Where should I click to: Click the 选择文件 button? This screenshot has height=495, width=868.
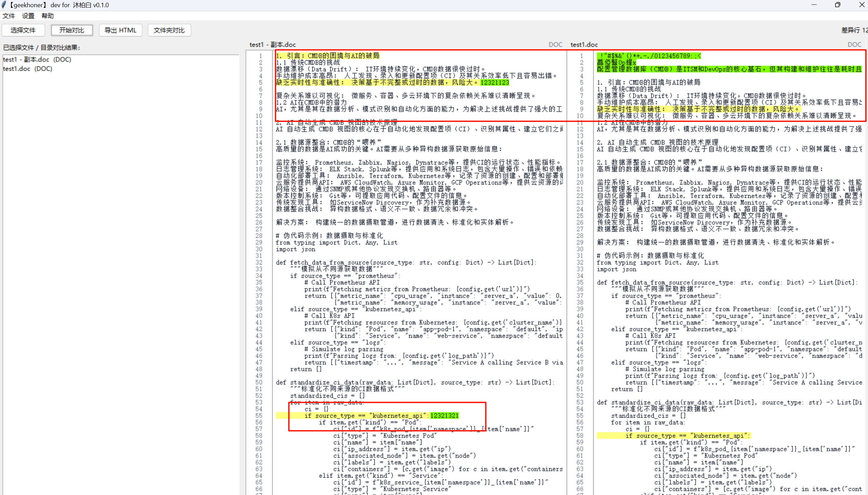[23, 30]
